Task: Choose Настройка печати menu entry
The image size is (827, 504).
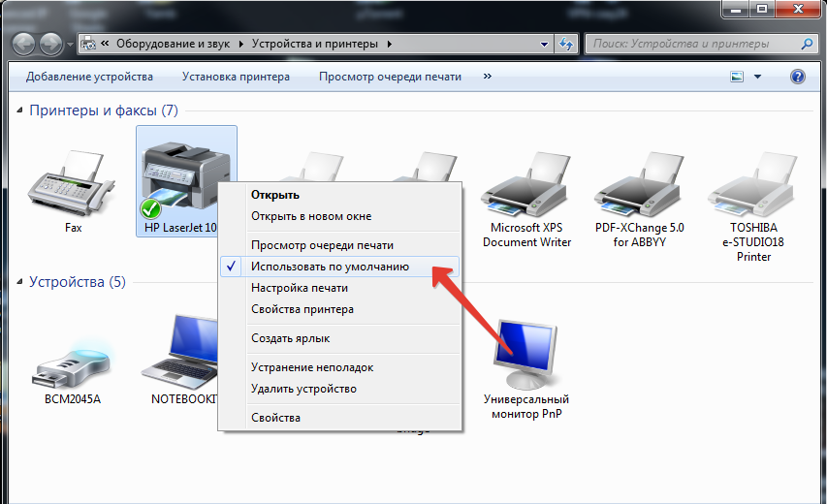Action: point(339,288)
